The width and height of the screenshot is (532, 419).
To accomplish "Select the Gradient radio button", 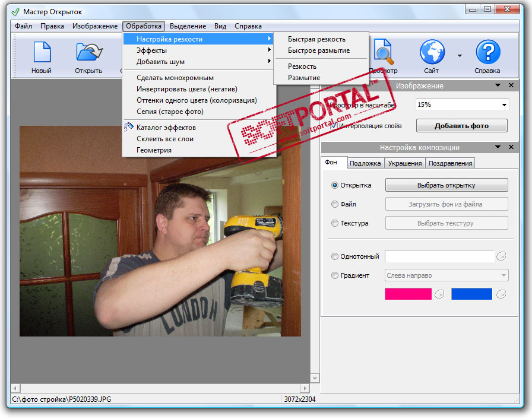I will pyautogui.click(x=334, y=275).
